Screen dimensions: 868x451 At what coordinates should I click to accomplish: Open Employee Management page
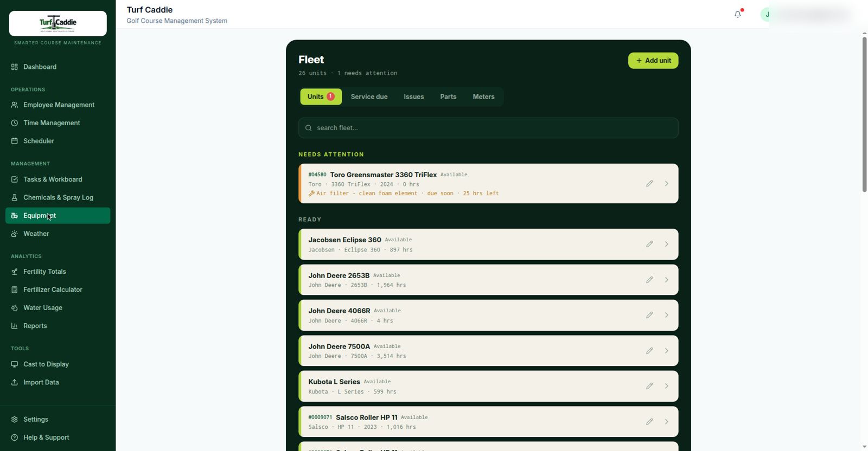[58, 105]
